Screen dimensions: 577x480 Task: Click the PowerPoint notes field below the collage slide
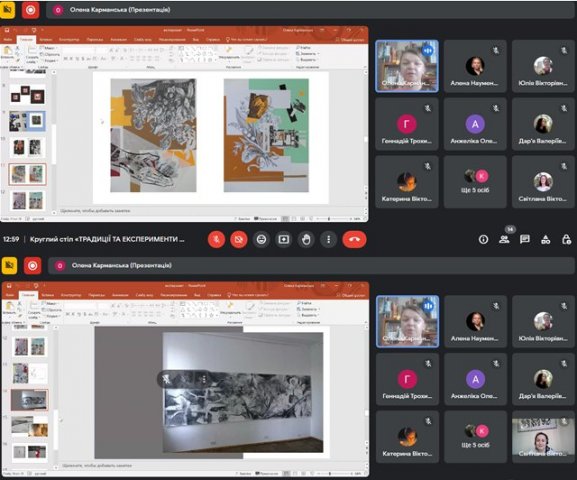[210, 211]
